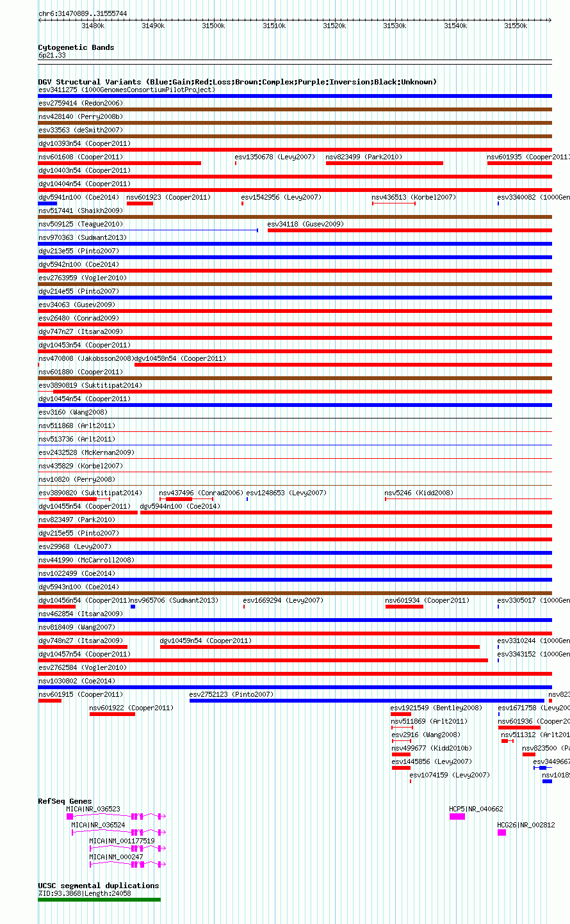
Task: Click the blue bar under esv2752123 (Pinto2007)
Action: pyautogui.click(x=367, y=701)
